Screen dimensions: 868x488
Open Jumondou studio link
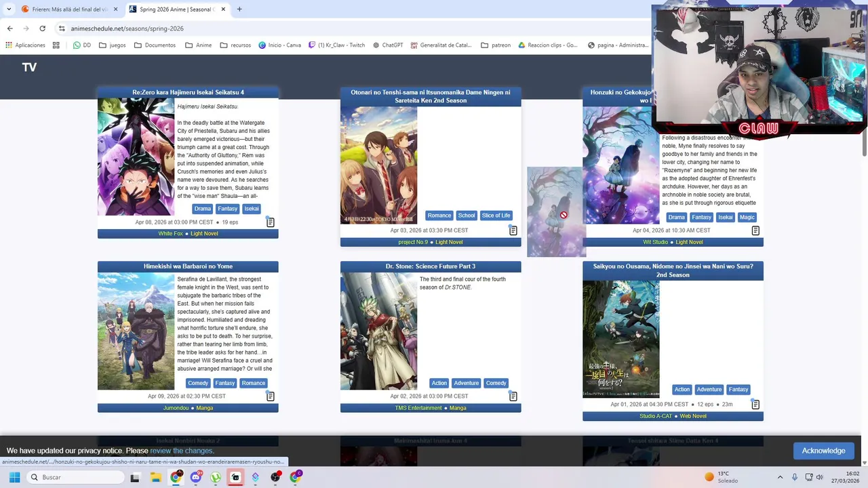(176, 408)
